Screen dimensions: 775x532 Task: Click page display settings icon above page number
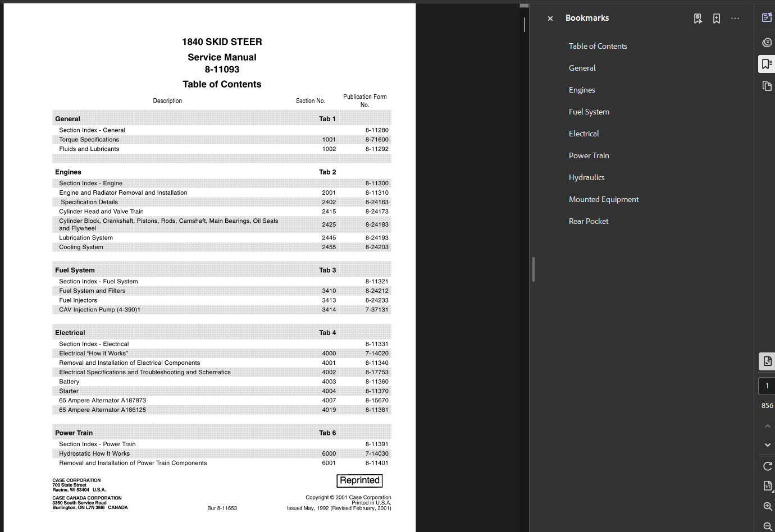pyautogui.click(x=767, y=361)
